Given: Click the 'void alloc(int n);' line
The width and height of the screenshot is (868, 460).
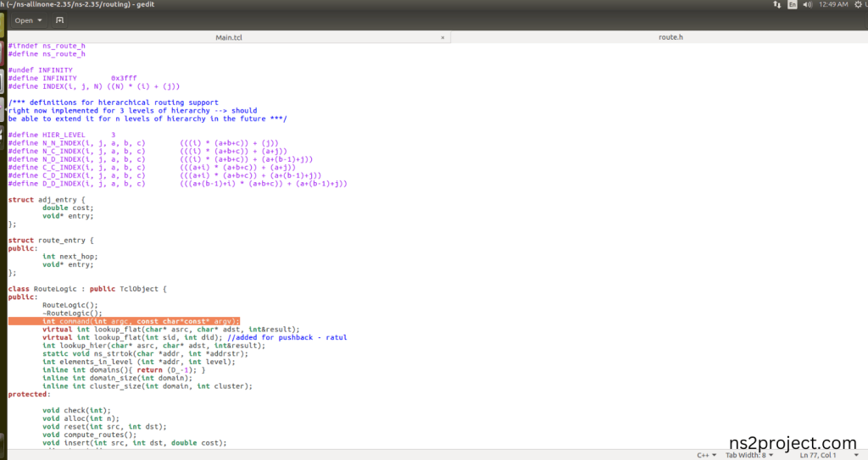Looking at the screenshot, I should 81,418.
